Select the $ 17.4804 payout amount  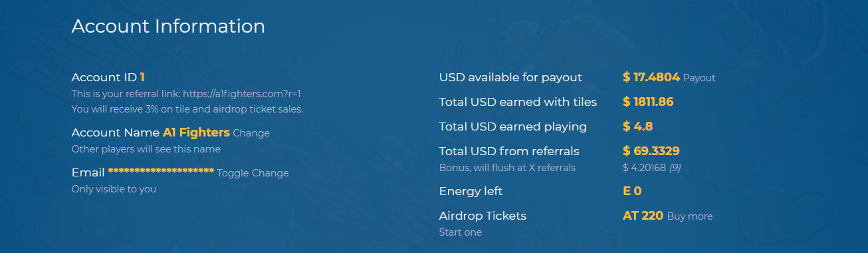[651, 77]
